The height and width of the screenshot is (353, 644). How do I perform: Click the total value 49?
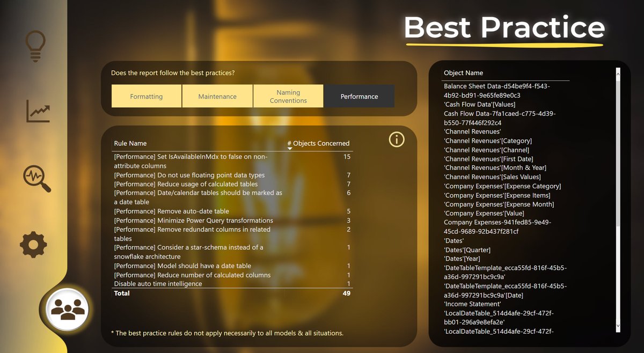pyautogui.click(x=347, y=293)
